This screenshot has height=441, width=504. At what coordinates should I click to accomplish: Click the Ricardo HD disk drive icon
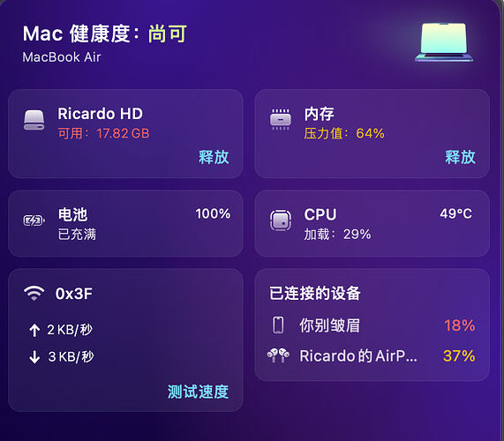tap(34, 120)
